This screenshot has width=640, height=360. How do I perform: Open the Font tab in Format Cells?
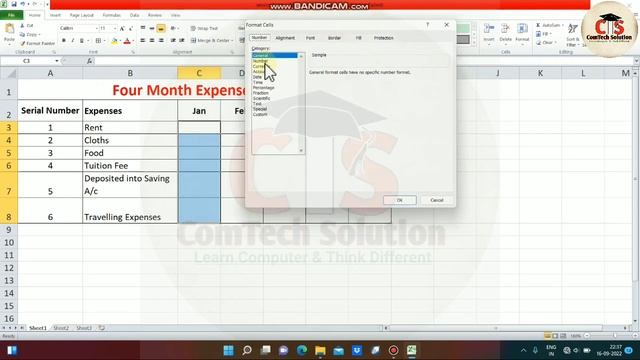[x=310, y=38]
